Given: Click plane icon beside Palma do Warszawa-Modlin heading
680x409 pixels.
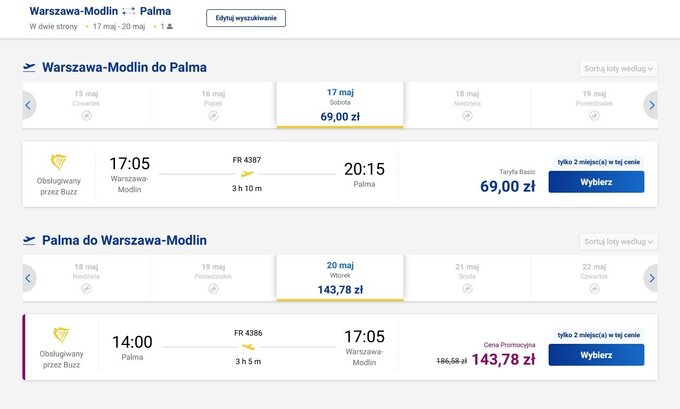Looking at the screenshot, I should point(29,241).
